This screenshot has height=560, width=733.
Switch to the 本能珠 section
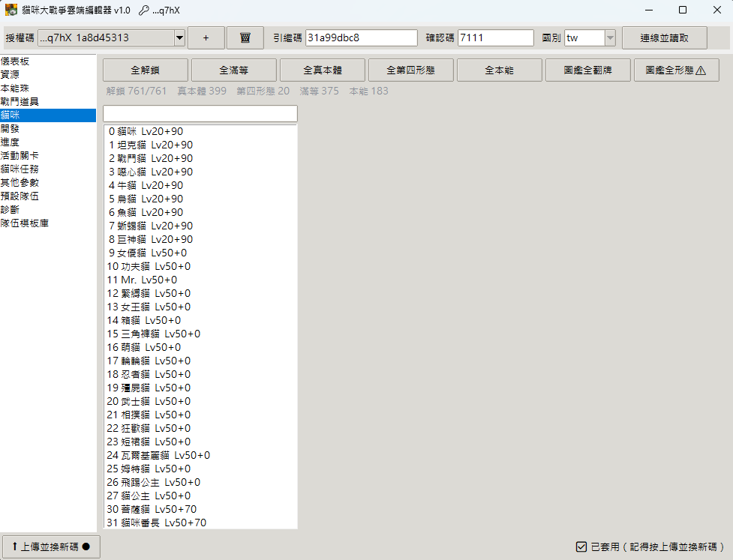[x=48, y=88]
